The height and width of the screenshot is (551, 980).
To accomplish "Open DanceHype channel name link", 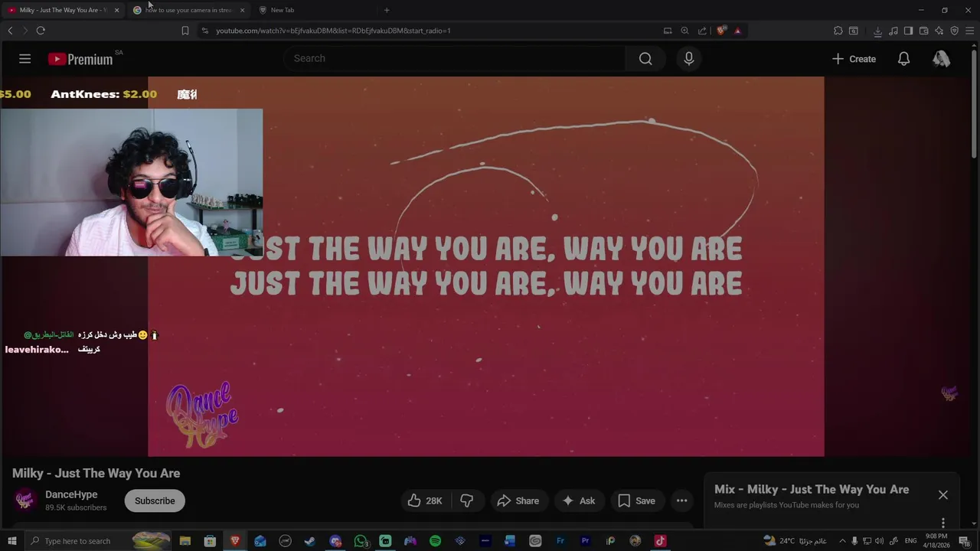I will point(71,494).
